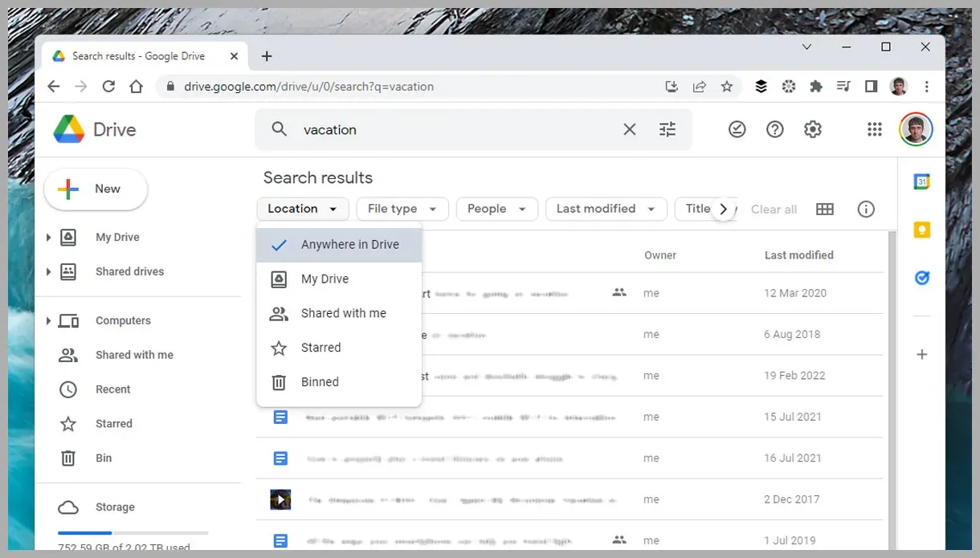Image resolution: width=980 pixels, height=558 pixels.
Task: Switch to grid layout view
Action: [824, 209]
